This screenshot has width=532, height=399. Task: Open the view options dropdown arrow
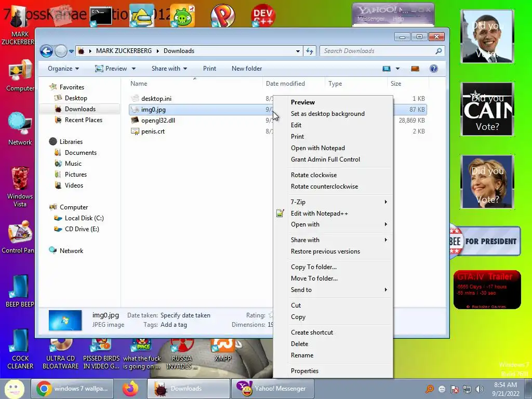point(397,69)
